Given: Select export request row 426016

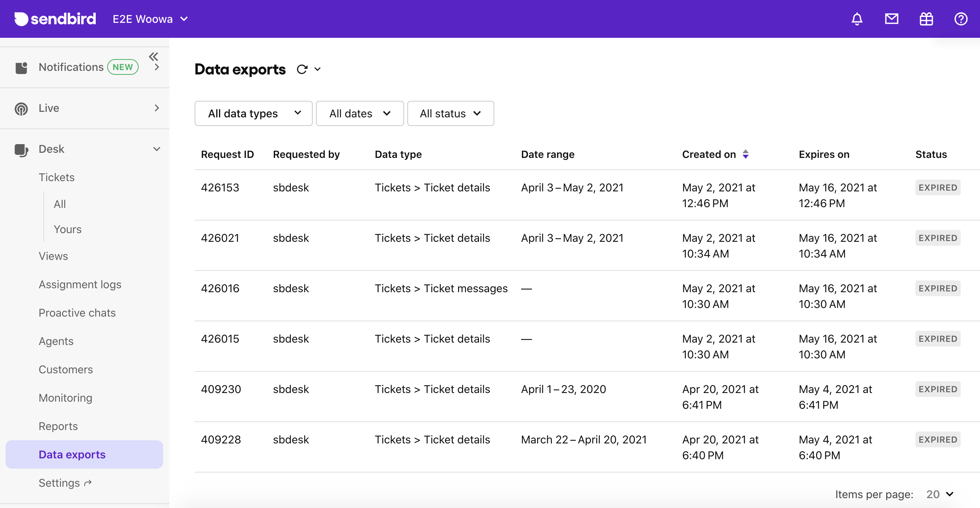Looking at the screenshot, I should pos(220,288).
